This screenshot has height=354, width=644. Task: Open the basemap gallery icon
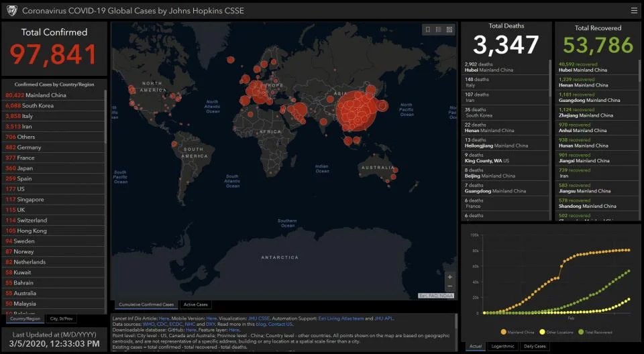449,29
